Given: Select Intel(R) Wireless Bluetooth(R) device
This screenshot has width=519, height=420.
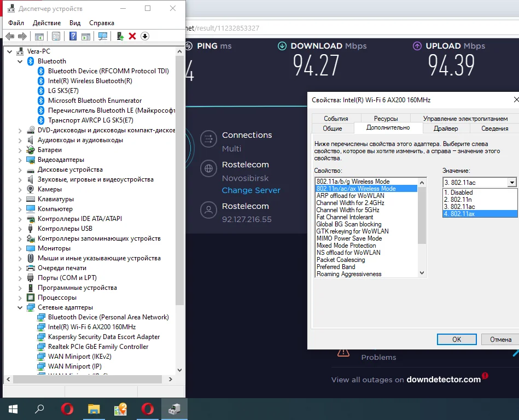Looking at the screenshot, I should pos(90,81).
